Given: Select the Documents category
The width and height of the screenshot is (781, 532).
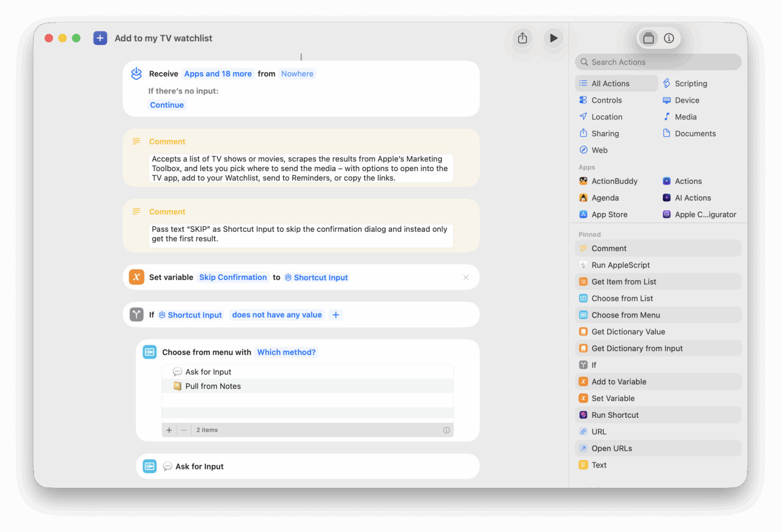Looking at the screenshot, I should coord(695,134).
